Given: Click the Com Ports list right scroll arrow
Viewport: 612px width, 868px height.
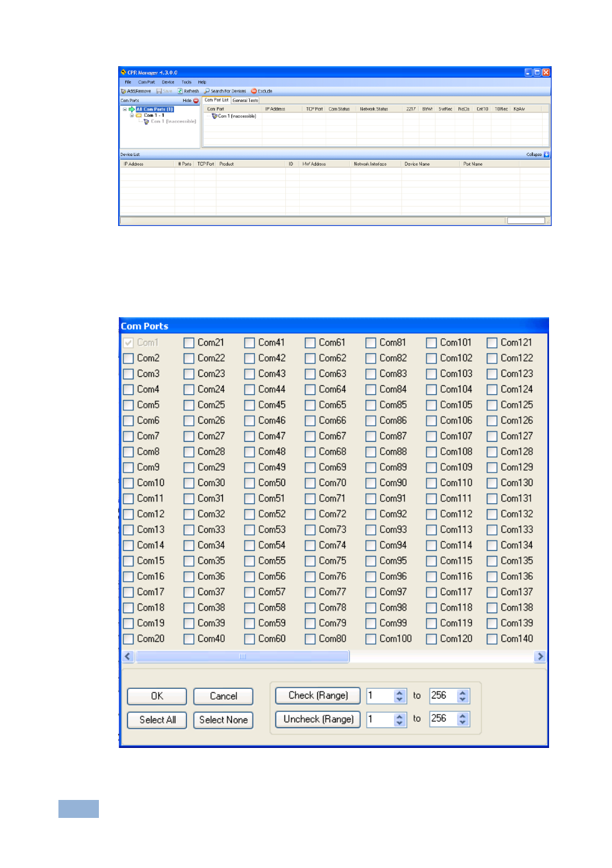Looking at the screenshot, I should tap(540, 656).
